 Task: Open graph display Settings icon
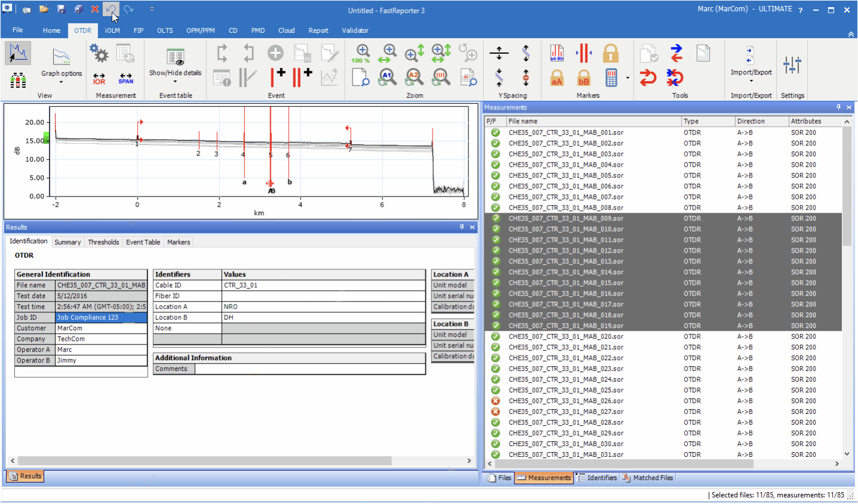(793, 64)
